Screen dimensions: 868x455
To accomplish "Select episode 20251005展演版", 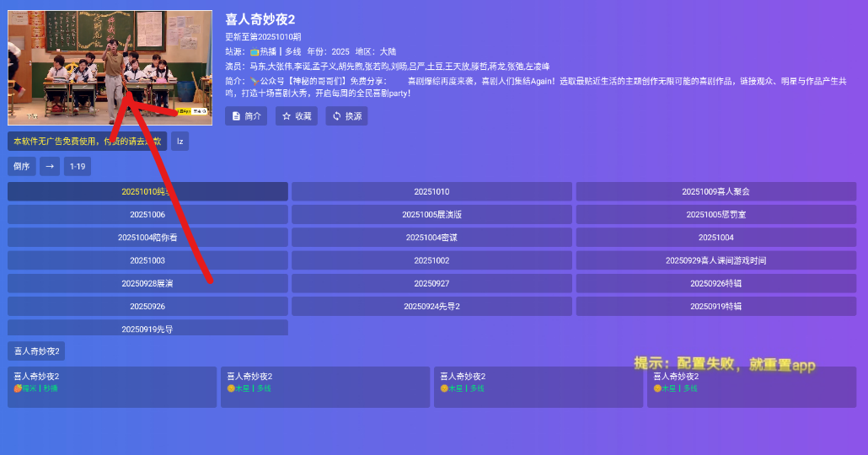I will 431,215.
